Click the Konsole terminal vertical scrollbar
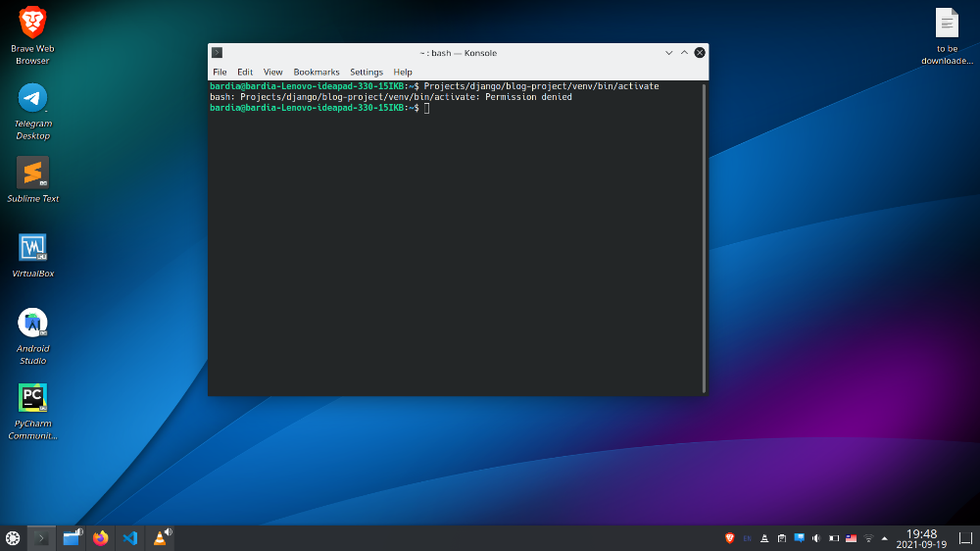The image size is (980, 551). click(x=704, y=235)
